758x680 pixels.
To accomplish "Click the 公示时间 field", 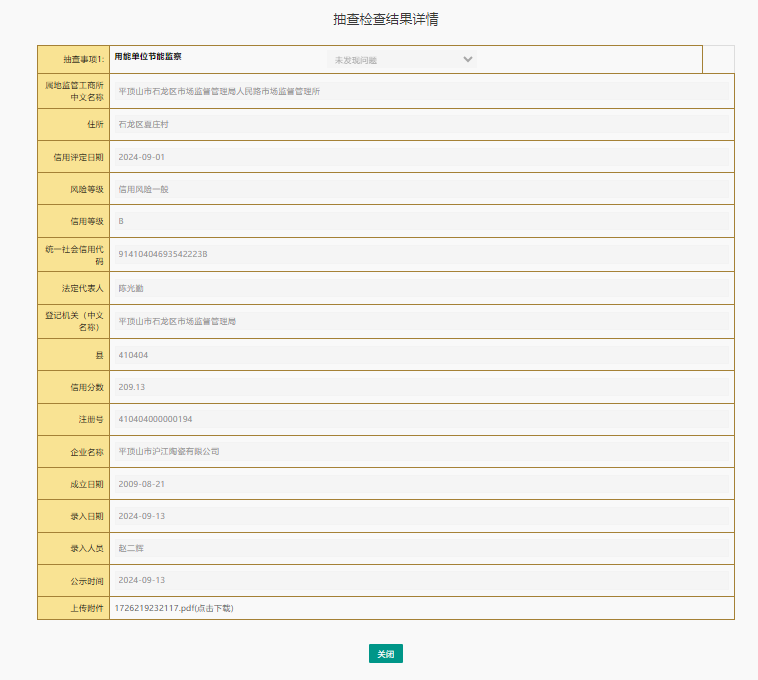I will (x=421, y=580).
